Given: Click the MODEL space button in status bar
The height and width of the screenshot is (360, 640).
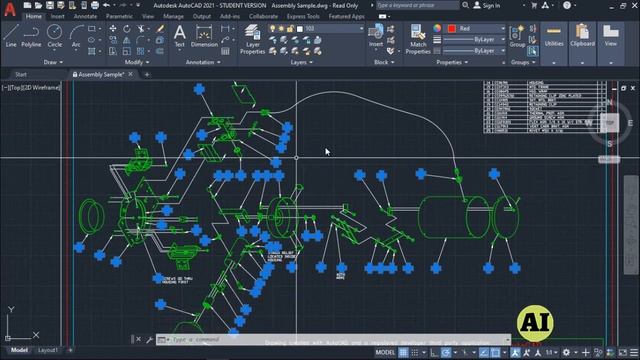Looking at the screenshot, I should (x=385, y=352).
